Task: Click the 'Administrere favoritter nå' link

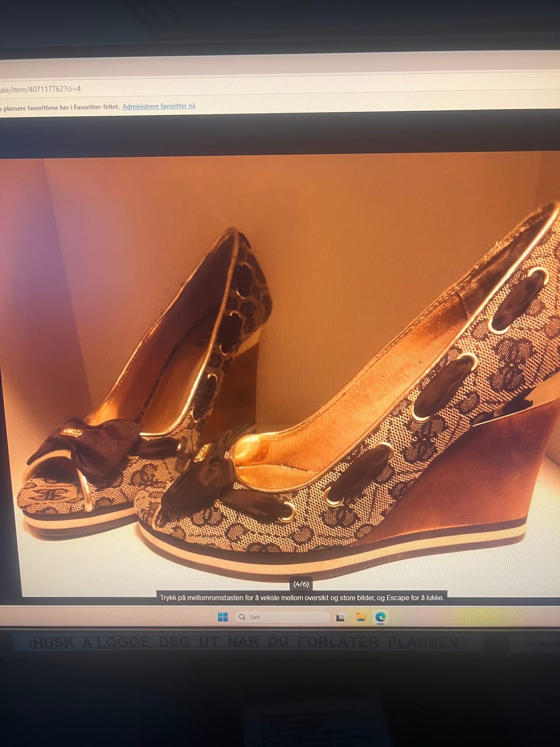Action: [159, 106]
